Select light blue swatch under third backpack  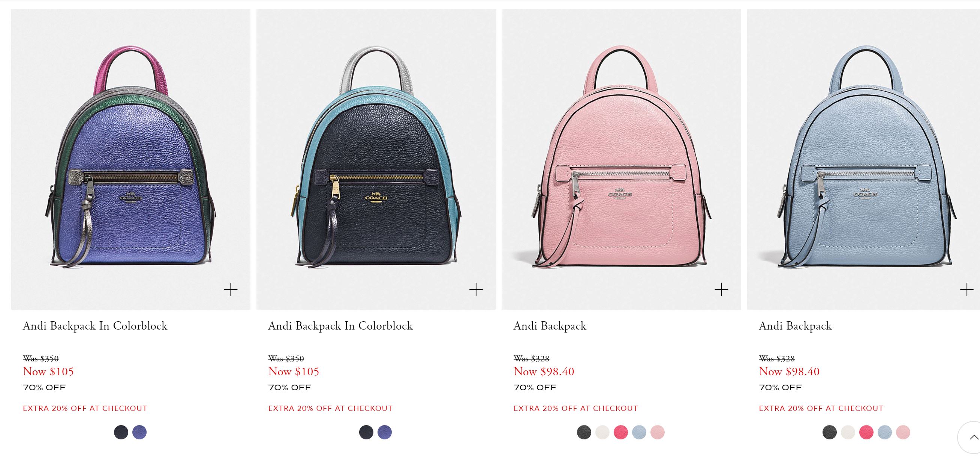639,432
